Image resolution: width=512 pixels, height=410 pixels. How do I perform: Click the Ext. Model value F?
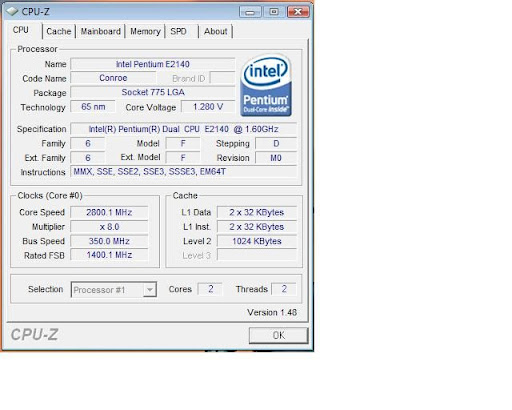click(x=183, y=158)
